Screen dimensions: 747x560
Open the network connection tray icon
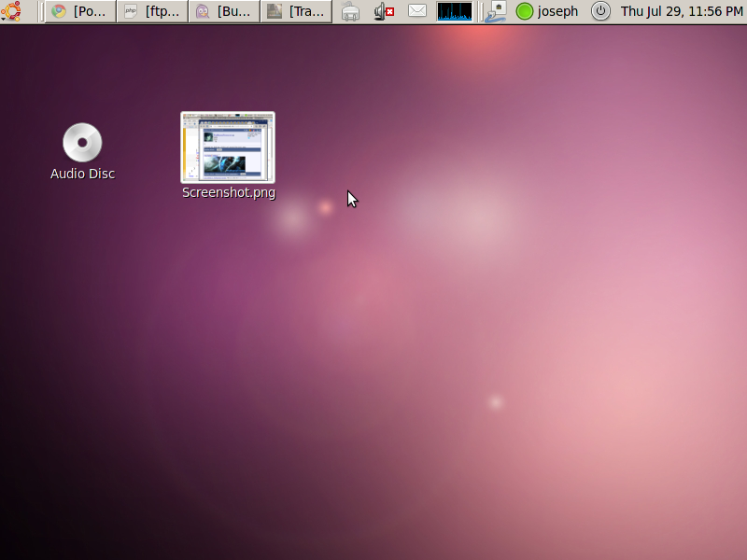350,11
